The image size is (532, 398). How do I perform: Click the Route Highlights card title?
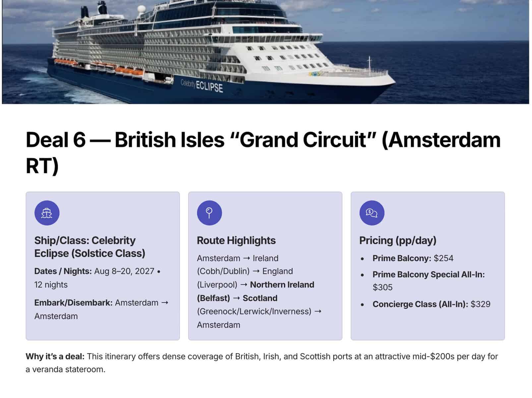click(236, 240)
